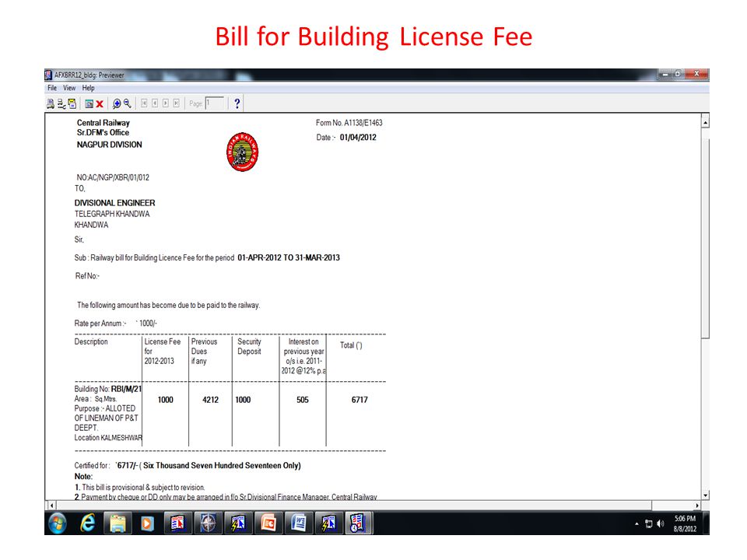Viewport: 747px width, 560px height.
Task: Close the previewer with the red X
Action: (100, 103)
